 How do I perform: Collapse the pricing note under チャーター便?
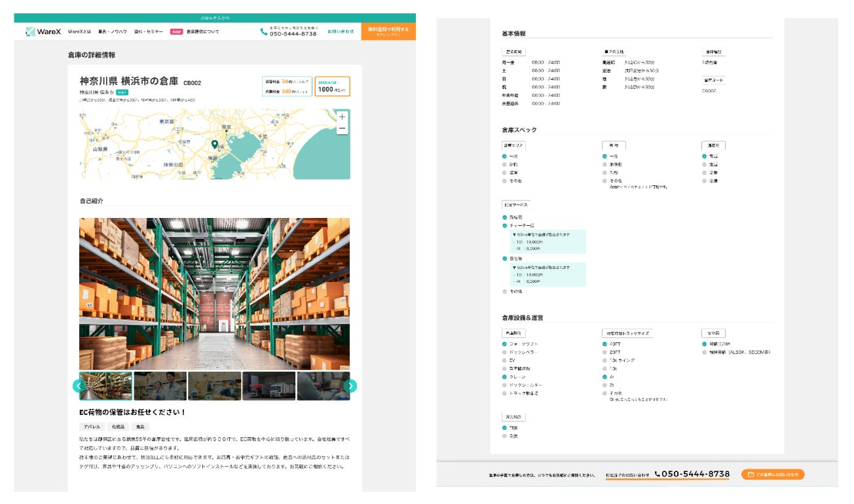coord(515,234)
